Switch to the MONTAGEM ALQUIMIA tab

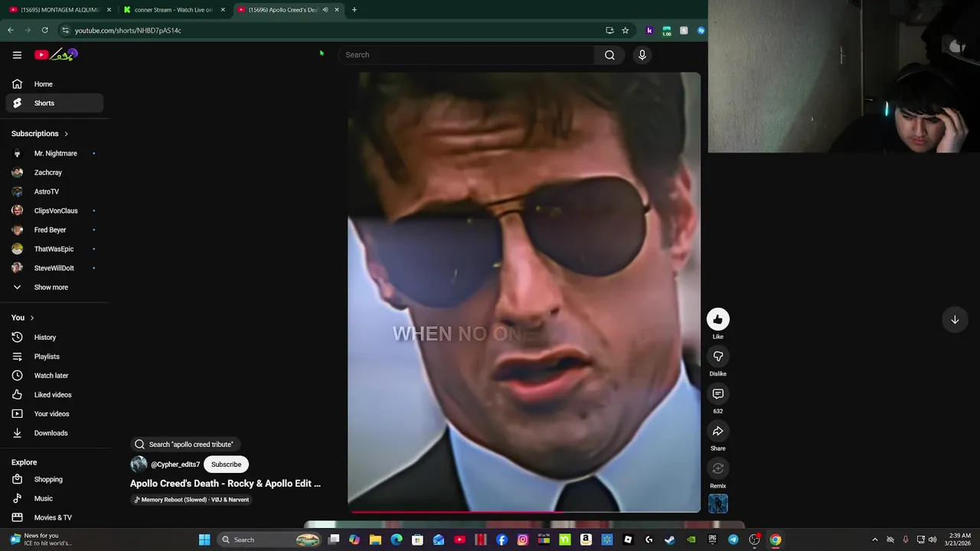60,10
